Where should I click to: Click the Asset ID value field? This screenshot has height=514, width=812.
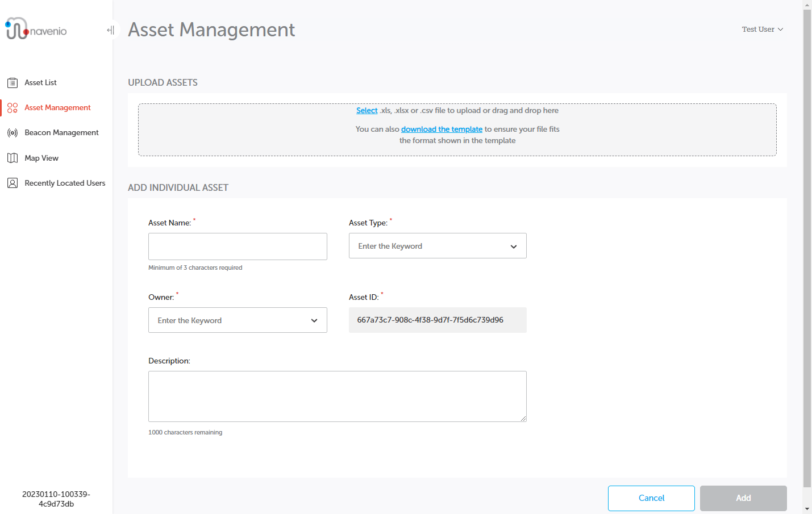click(438, 320)
